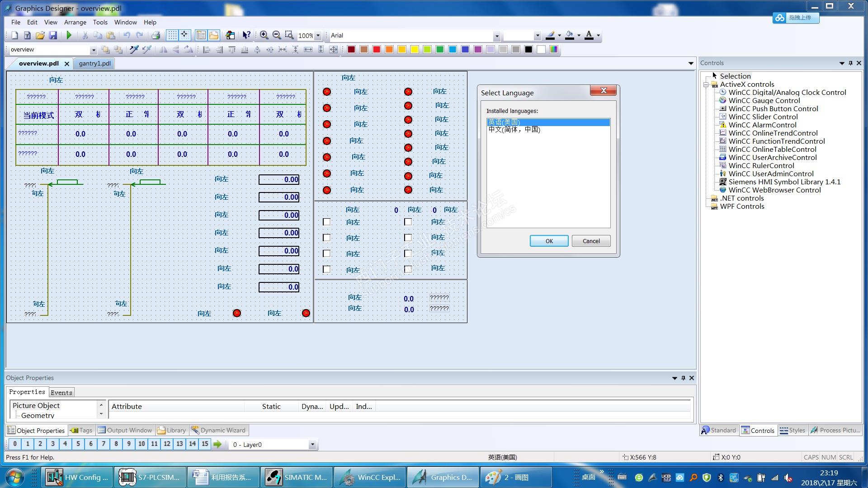Viewport: 868px width, 488px height.
Task: Open the Arrange menu
Action: [x=75, y=22]
